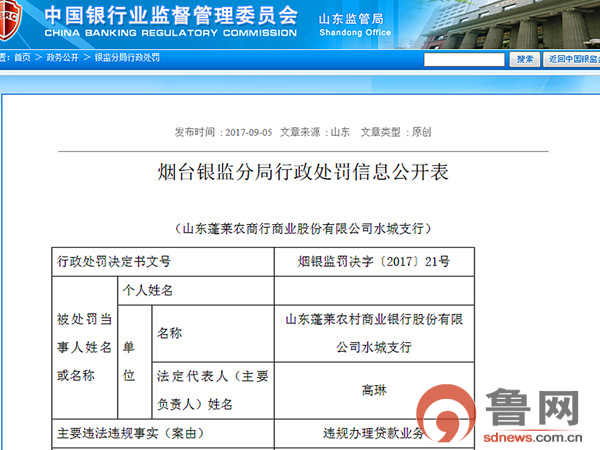This screenshot has width=600, height=450.
Task: Select the 违规办理贷款业务 cell
Action: [374, 433]
